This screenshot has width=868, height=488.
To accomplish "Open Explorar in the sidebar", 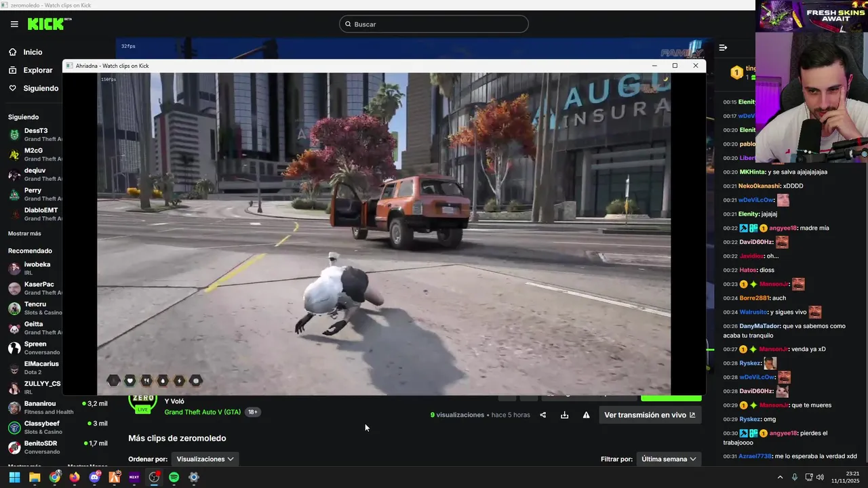I will (38, 70).
